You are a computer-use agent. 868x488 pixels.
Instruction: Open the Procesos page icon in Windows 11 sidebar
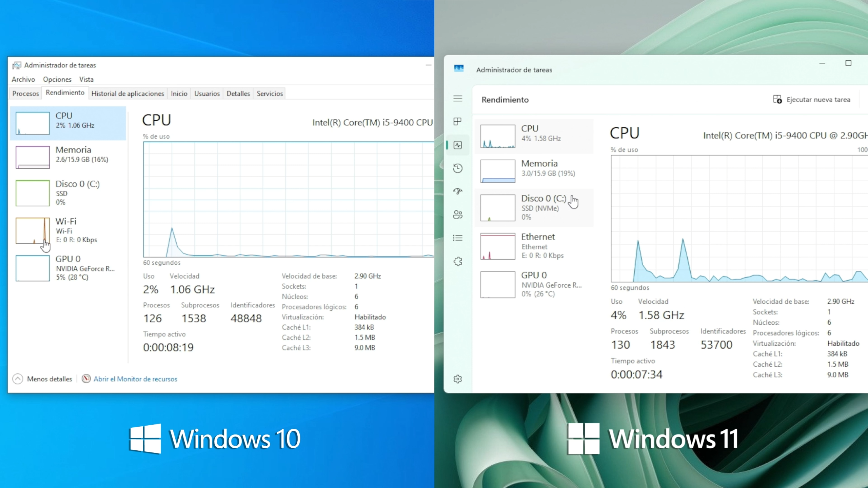click(458, 121)
